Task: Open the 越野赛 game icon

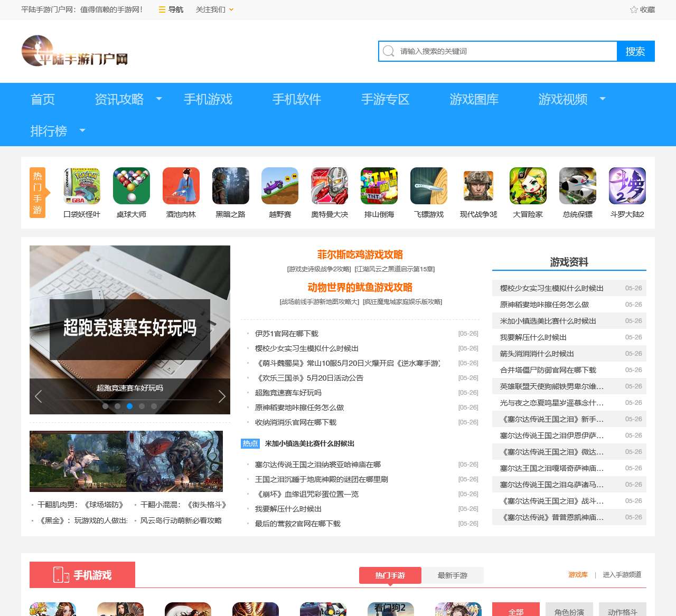Action: [x=280, y=186]
